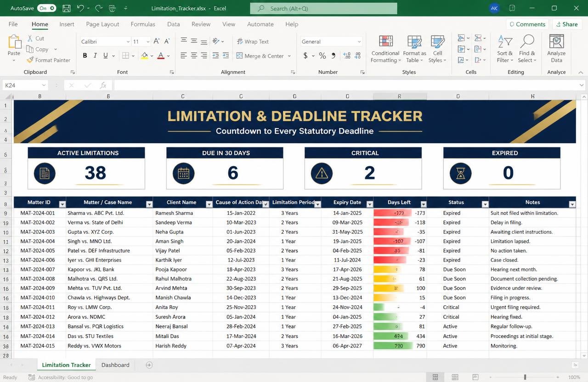Click the Borders icon
Viewport: 588px width, 382px height.
click(x=125, y=56)
